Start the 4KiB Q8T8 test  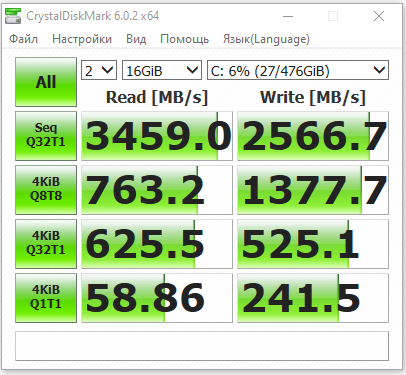pos(46,190)
